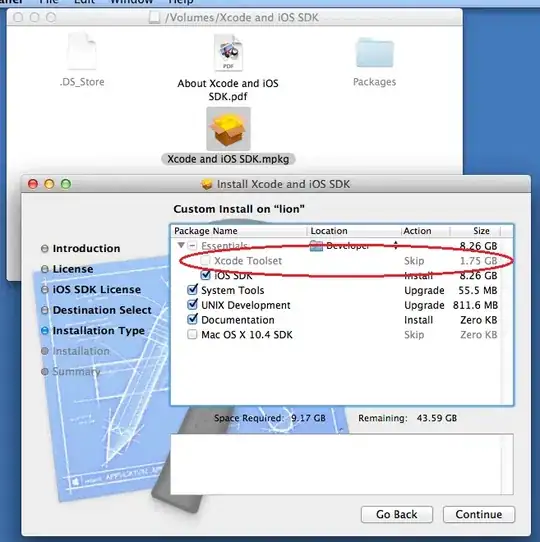
Task: Enable the Mac OS X 10.4 SDK checkbox
Action: tap(192, 334)
